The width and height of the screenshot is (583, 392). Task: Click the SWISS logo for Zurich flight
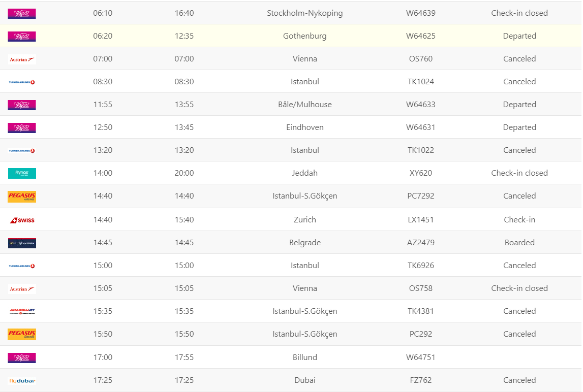click(x=22, y=220)
